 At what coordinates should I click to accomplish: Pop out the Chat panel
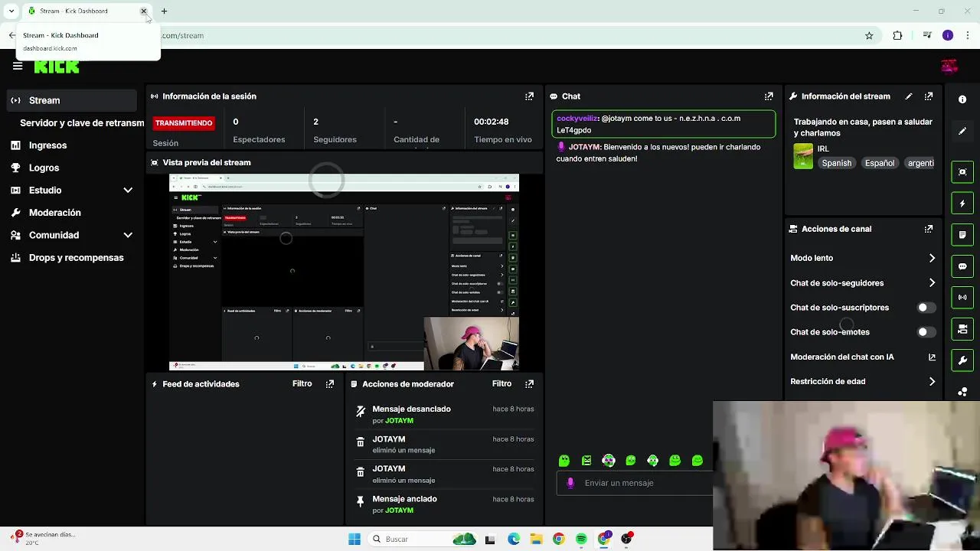(769, 96)
